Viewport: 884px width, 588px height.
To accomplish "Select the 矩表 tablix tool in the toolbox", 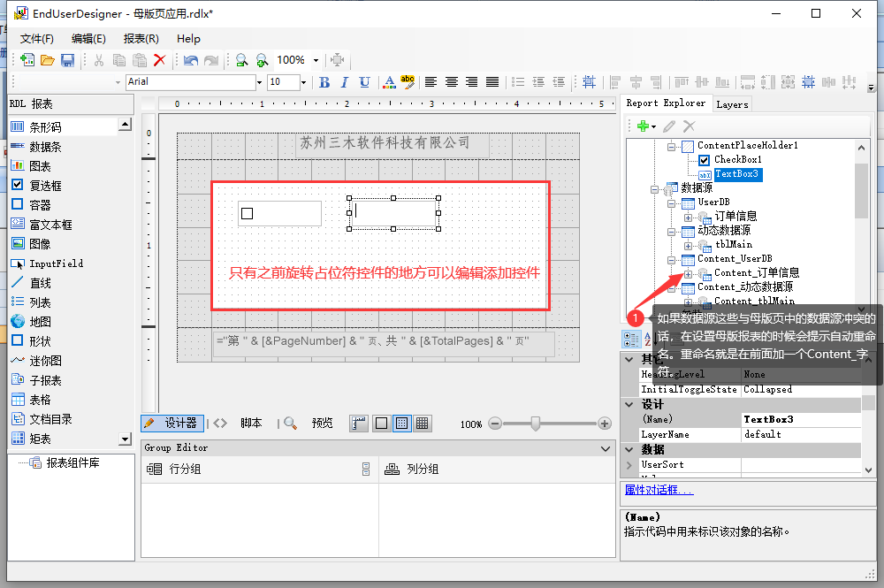I will [40, 438].
